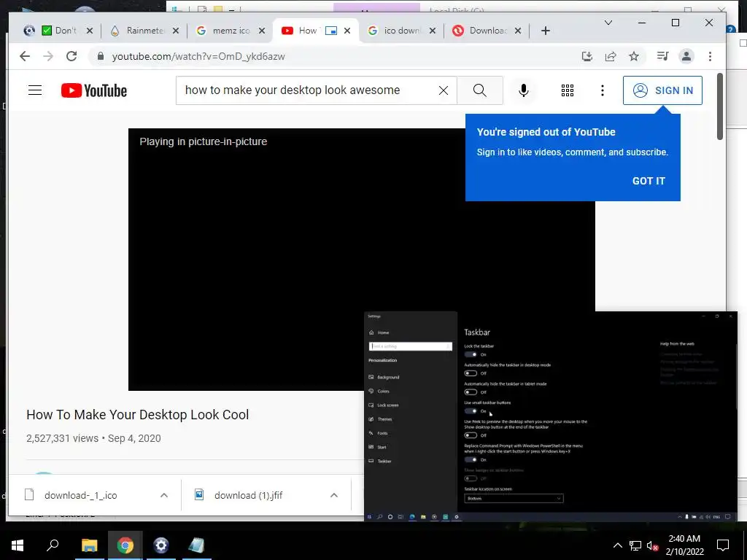Expand options for download (1).jfif
The height and width of the screenshot is (560, 747).
tap(334, 495)
